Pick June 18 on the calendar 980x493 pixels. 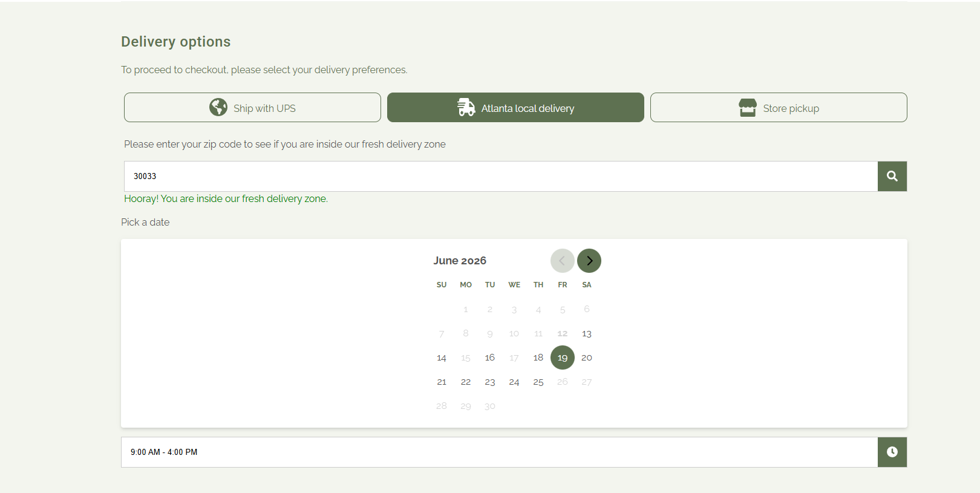(x=538, y=358)
